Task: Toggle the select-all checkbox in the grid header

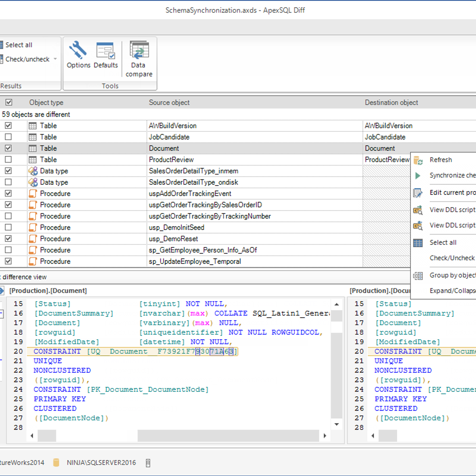Action: click(9, 102)
